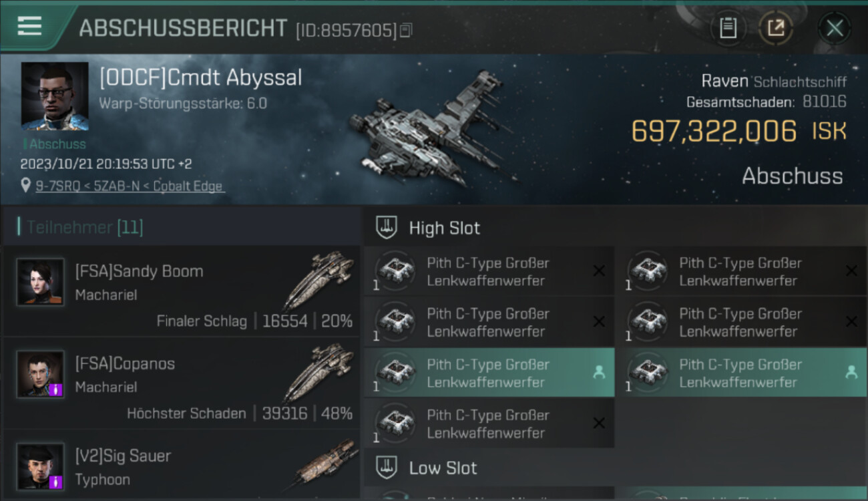View Sandy Boom's pilot portrait

[40, 282]
